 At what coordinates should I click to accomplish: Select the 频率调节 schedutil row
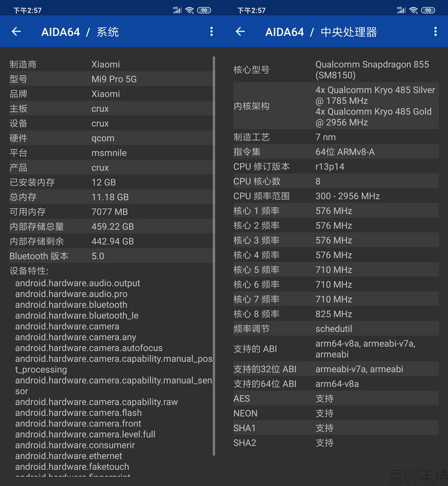tap(336, 329)
